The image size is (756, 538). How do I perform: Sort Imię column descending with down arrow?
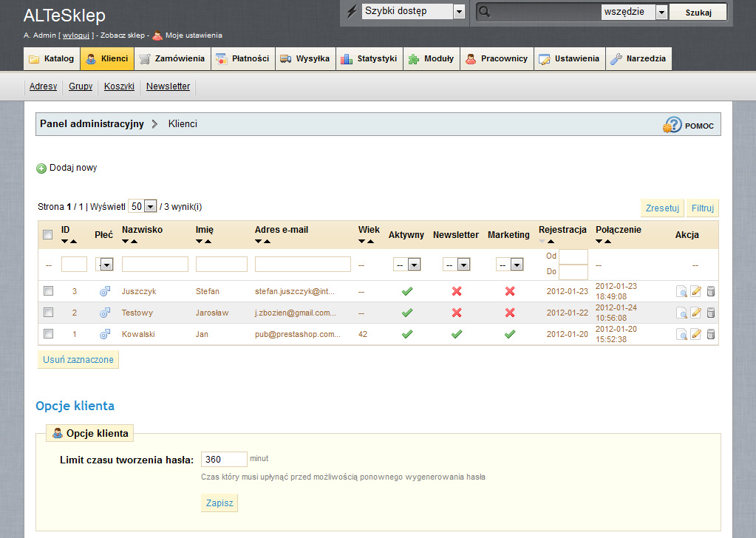tap(199, 241)
